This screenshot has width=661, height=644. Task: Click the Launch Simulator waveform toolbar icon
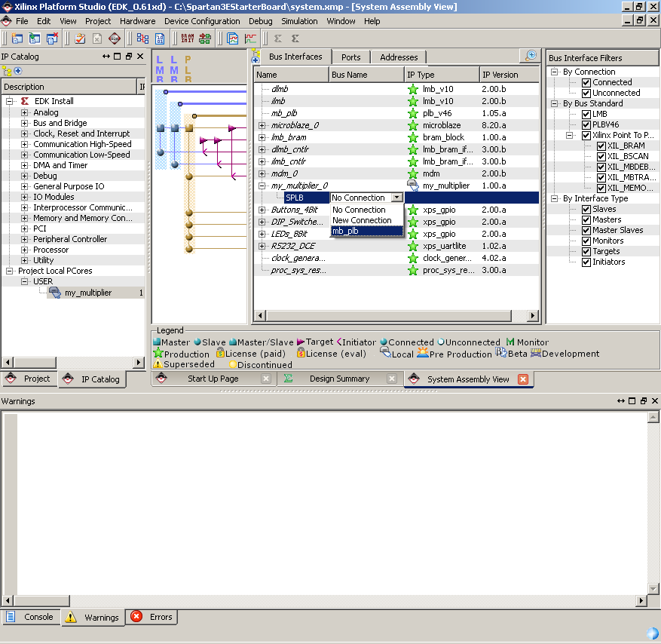click(250, 38)
